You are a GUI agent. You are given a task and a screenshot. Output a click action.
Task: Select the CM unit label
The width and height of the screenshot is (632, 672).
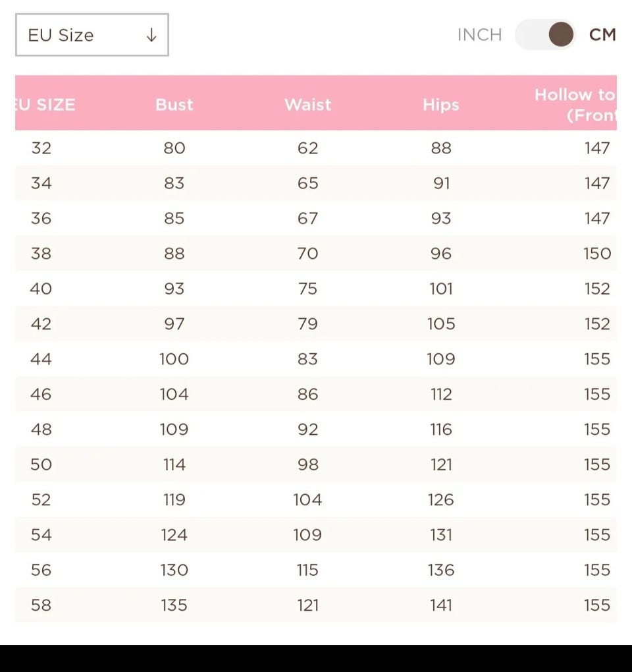click(602, 35)
